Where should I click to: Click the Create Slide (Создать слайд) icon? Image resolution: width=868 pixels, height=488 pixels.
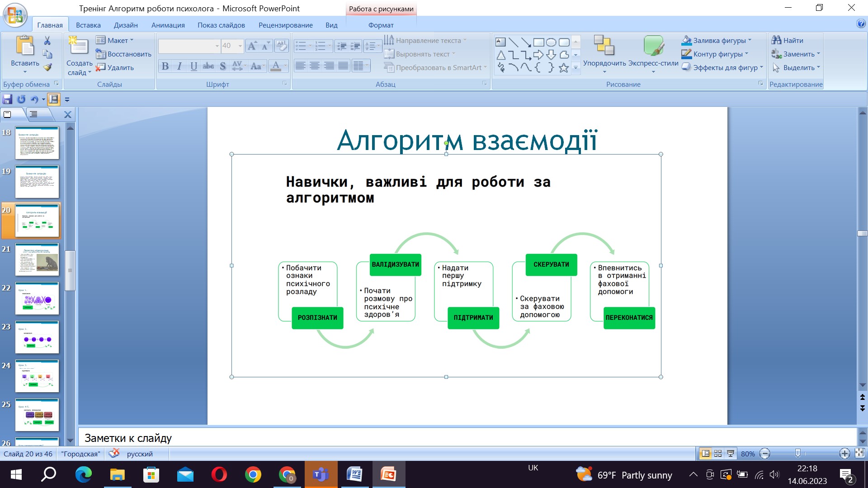pos(79,47)
